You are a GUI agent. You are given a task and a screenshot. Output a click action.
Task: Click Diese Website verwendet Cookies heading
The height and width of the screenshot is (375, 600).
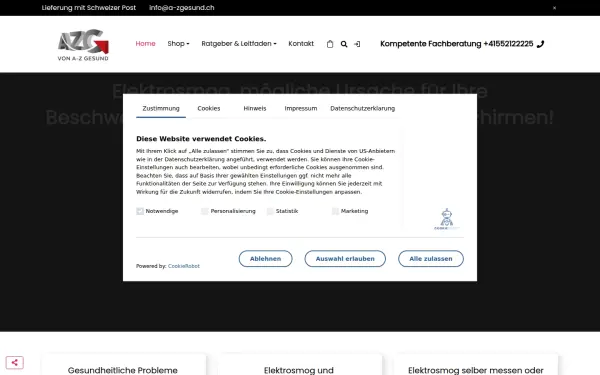tap(201, 139)
